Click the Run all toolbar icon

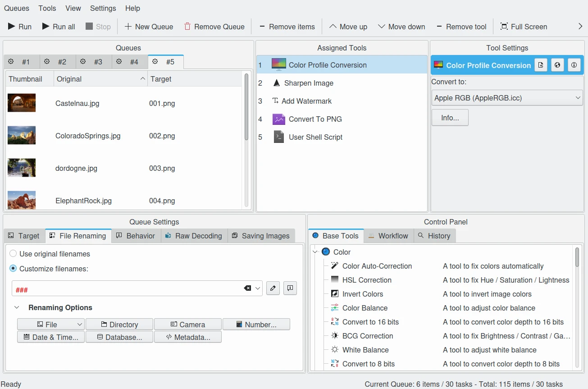point(46,27)
